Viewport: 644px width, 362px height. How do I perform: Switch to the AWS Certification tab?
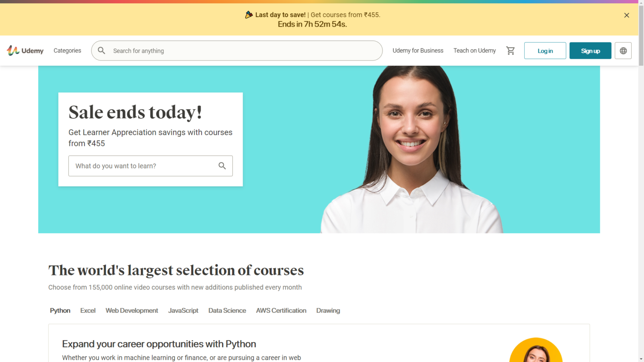point(281,311)
